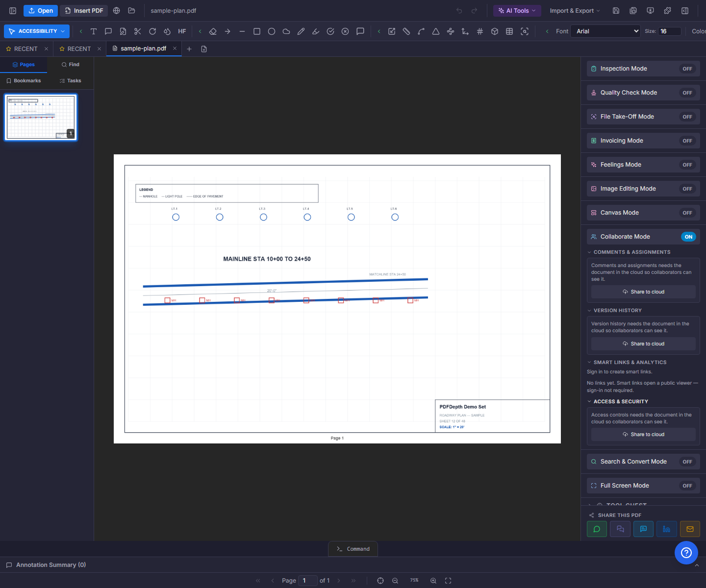Enable Invoicing Mode toggle
Screen dimensions: 706x588
point(687,141)
